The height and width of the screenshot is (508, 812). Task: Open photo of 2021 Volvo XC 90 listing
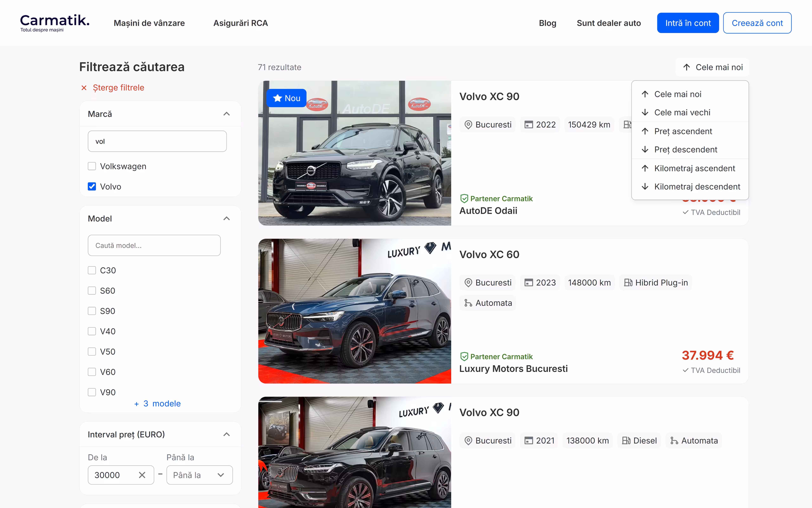355,452
